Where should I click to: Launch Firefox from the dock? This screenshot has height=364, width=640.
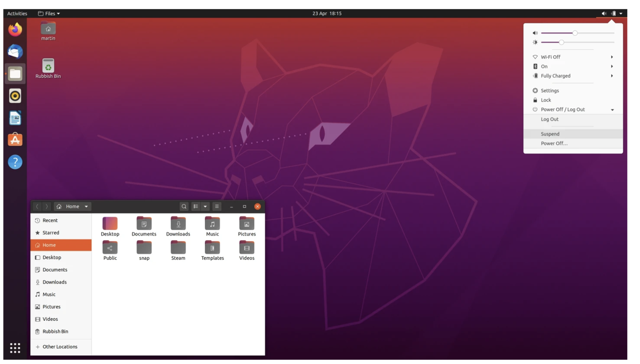click(15, 30)
